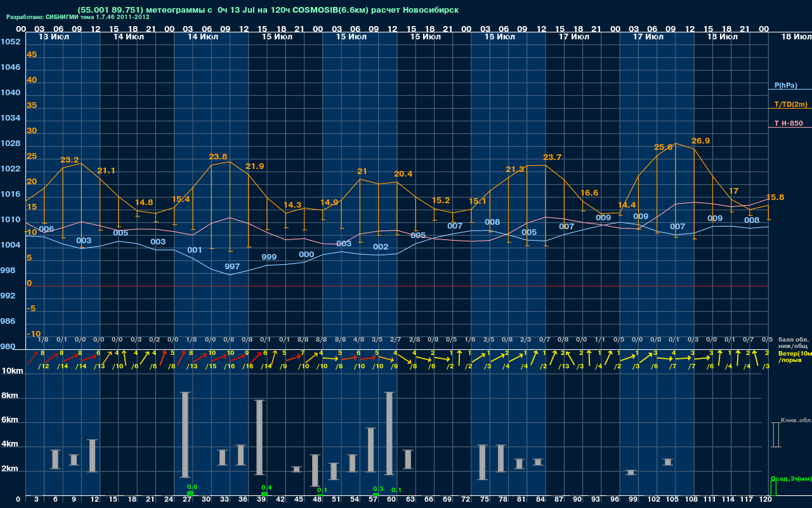Click the 1028 pressure axis value
This screenshot has width=812, height=508.
[x=10, y=144]
